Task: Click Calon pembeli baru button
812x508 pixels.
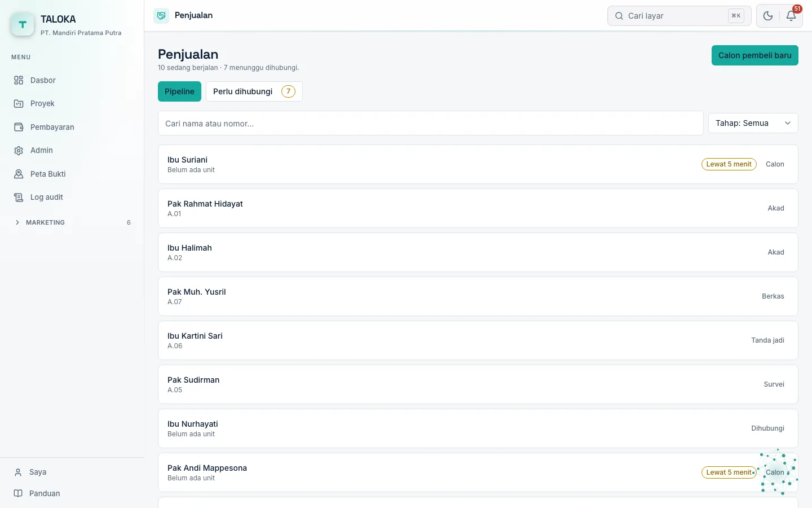Action: pos(755,55)
